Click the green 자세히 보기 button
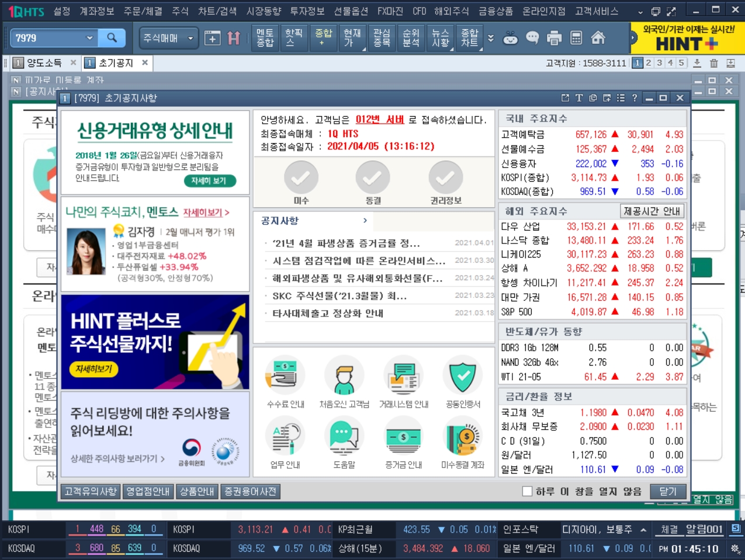745x560 pixels. pos(209,181)
